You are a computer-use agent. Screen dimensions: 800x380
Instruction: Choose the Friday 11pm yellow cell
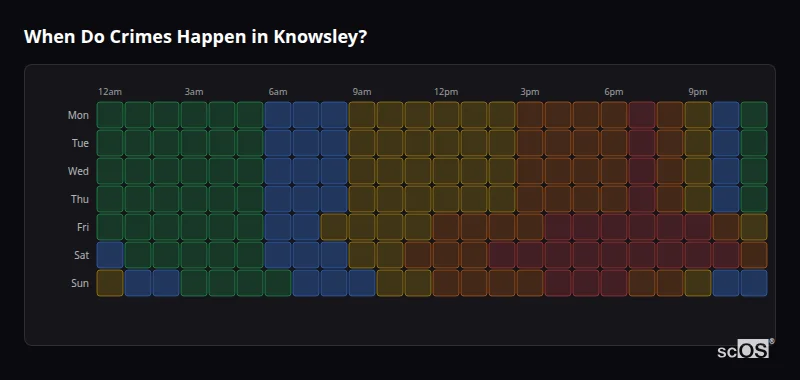754,227
